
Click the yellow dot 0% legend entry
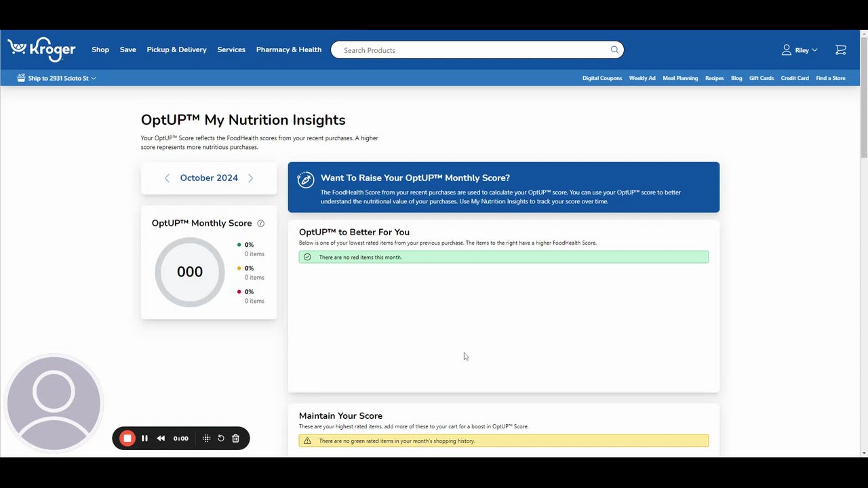coord(250,272)
